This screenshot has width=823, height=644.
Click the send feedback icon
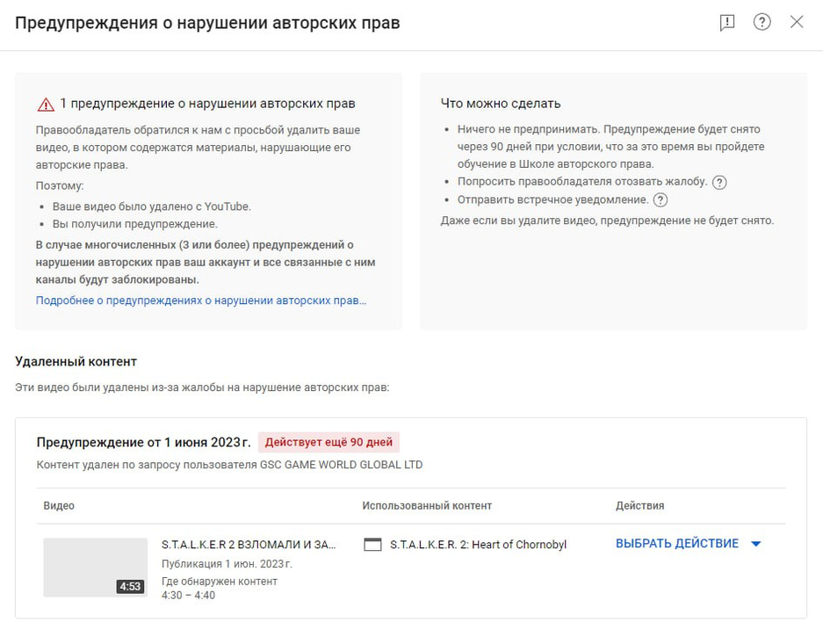coord(726,23)
